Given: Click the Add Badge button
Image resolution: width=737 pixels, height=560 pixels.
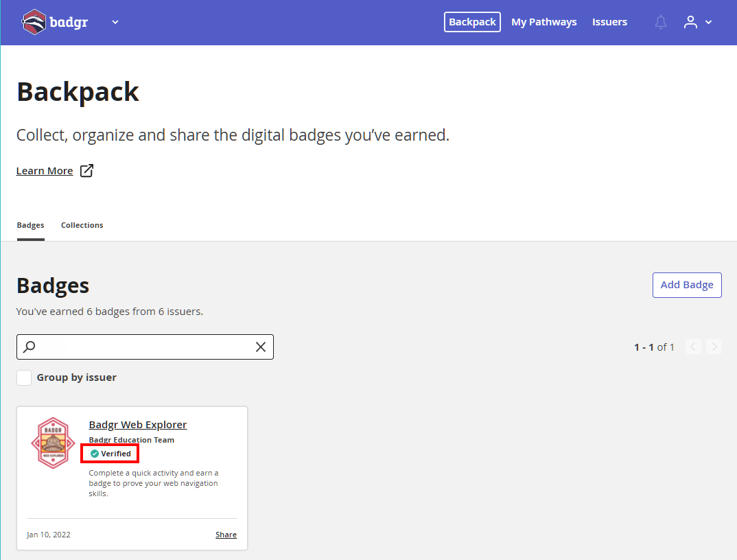Looking at the screenshot, I should pyautogui.click(x=687, y=285).
